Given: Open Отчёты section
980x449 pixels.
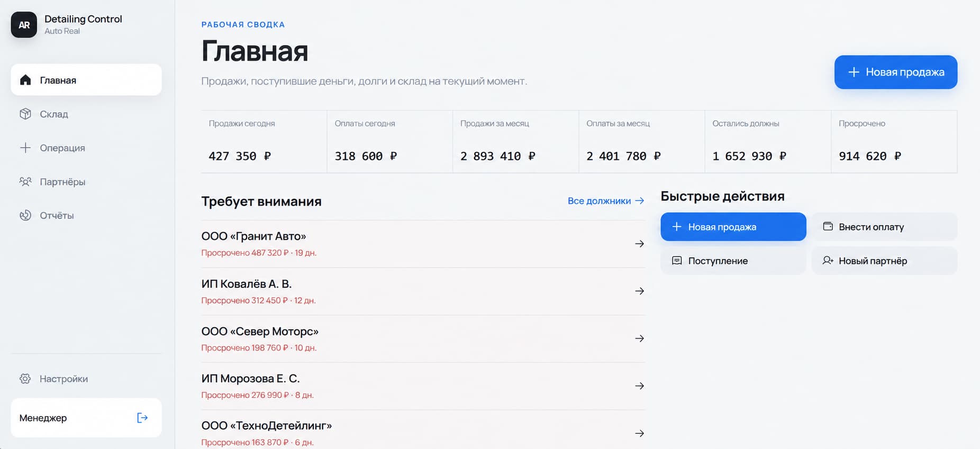Looking at the screenshot, I should (x=86, y=215).
